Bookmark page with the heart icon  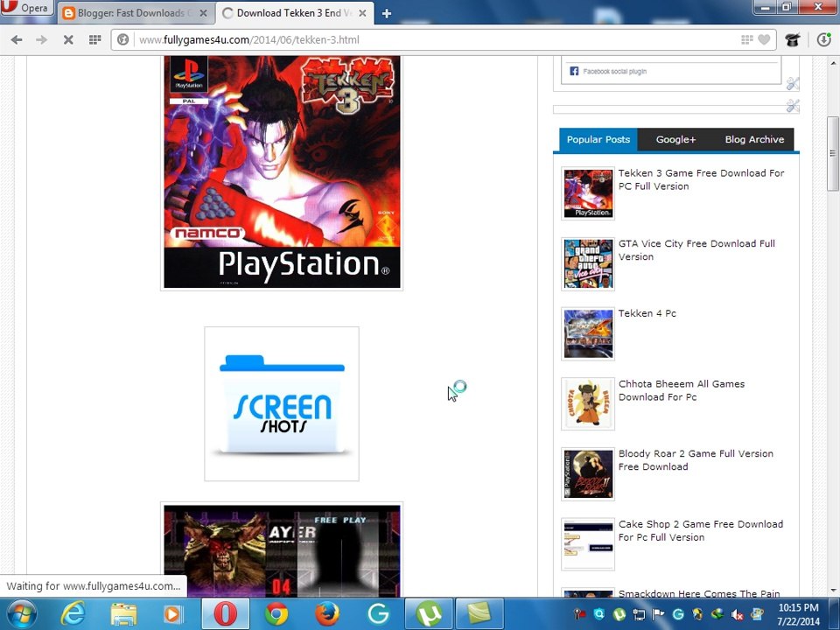(x=764, y=39)
